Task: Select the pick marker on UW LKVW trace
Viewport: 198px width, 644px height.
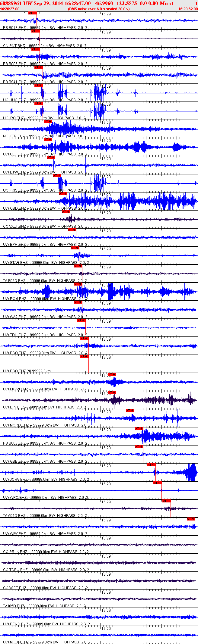Action: (x=112, y=374)
